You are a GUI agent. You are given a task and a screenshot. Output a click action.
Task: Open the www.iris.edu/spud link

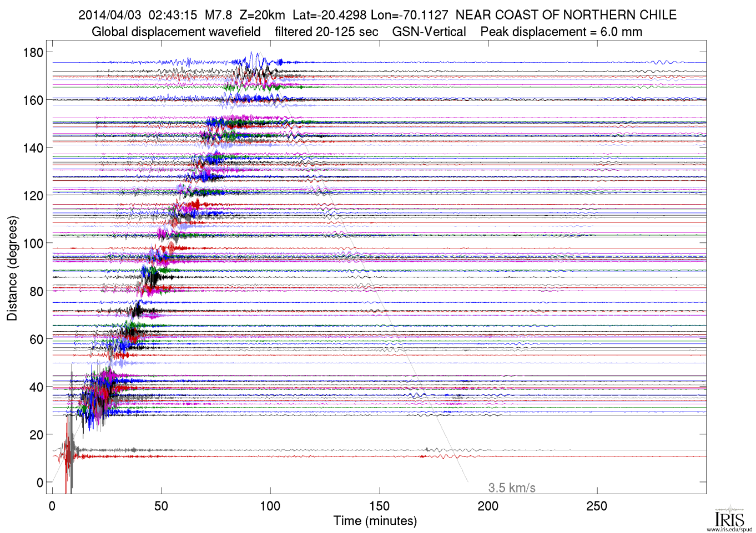729,529
